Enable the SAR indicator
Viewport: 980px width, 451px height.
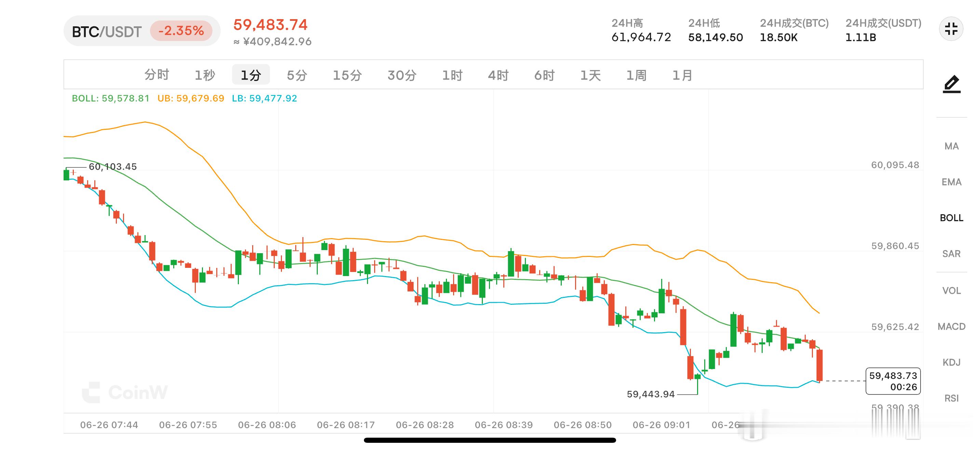[x=951, y=254]
